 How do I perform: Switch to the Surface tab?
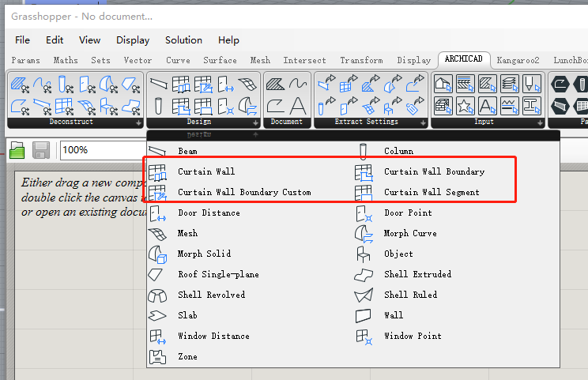[x=220, y=60]
